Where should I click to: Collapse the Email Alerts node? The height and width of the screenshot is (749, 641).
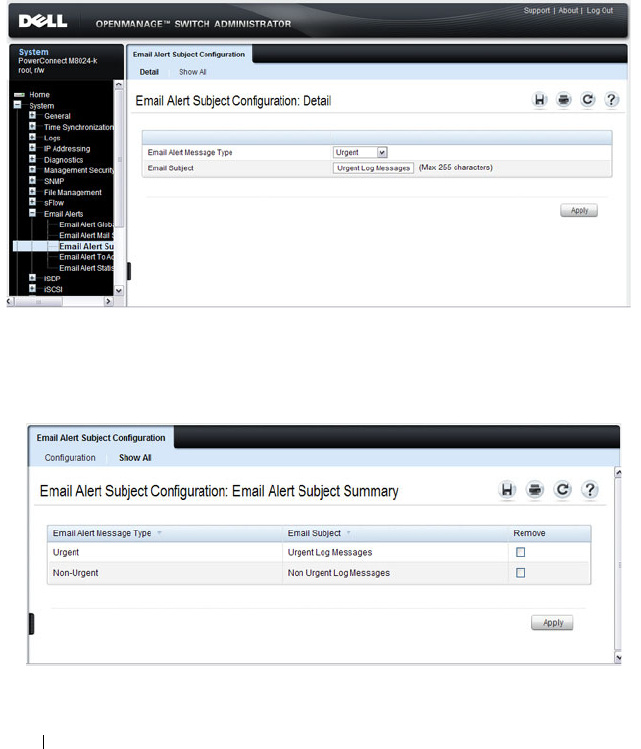(x=32, y=213)
